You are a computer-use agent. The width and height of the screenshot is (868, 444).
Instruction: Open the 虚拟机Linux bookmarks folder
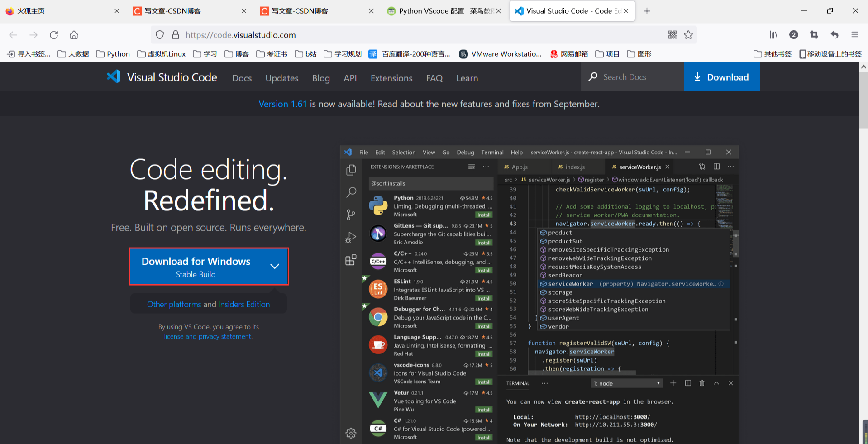pyautogui.click(x=162, y=54)
